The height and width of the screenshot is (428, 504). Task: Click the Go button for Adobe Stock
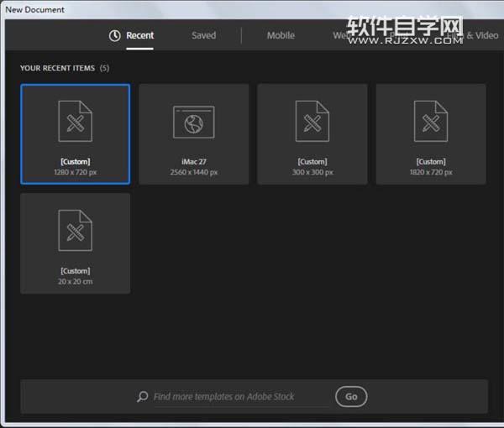[x=351, y=397]
